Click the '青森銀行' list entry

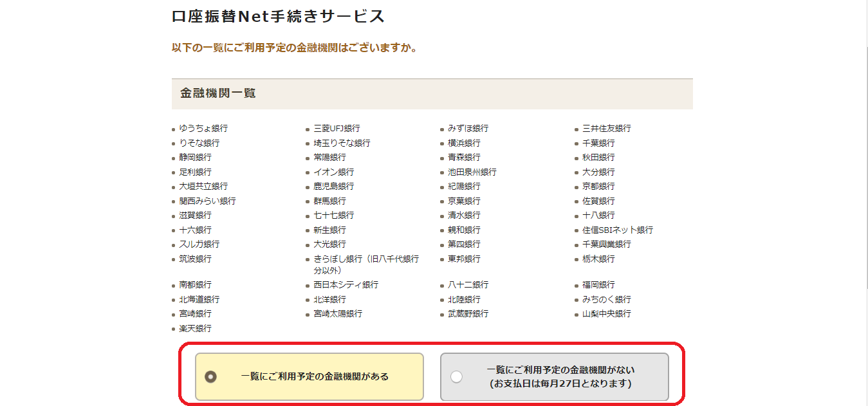click(464, 158)
